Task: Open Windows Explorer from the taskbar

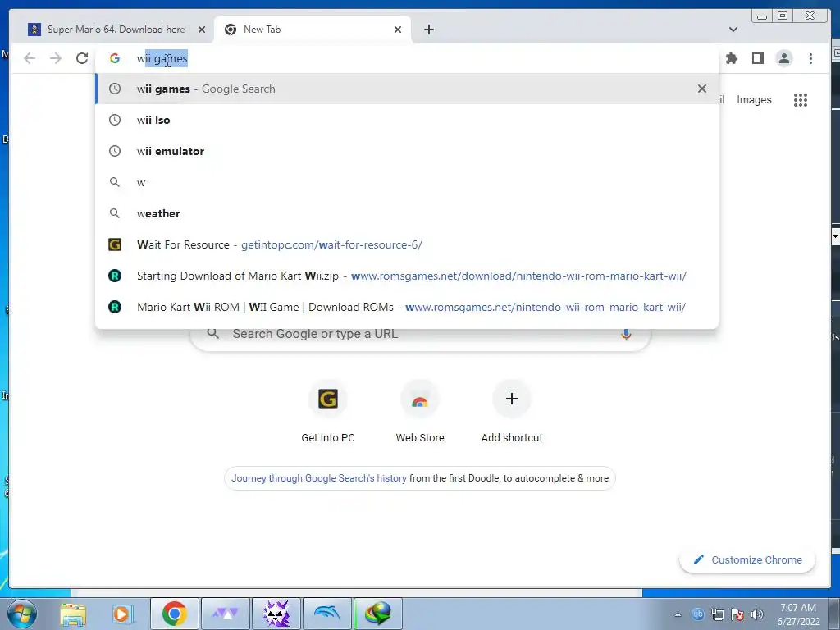Action: coord(73,614)
